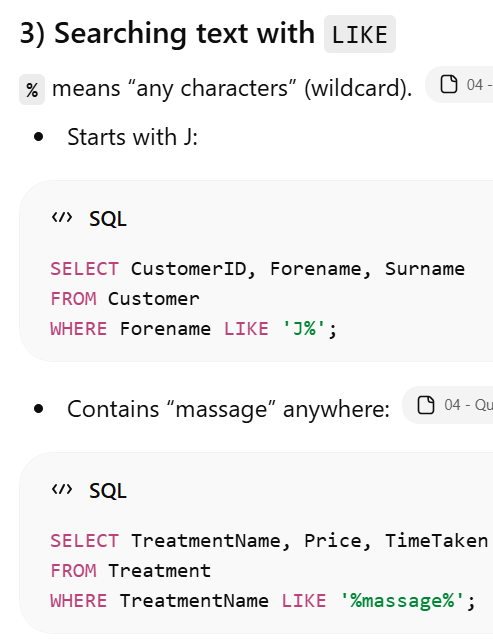
Task: Click the "FROM Customer" line
Action: pos(125,299)
